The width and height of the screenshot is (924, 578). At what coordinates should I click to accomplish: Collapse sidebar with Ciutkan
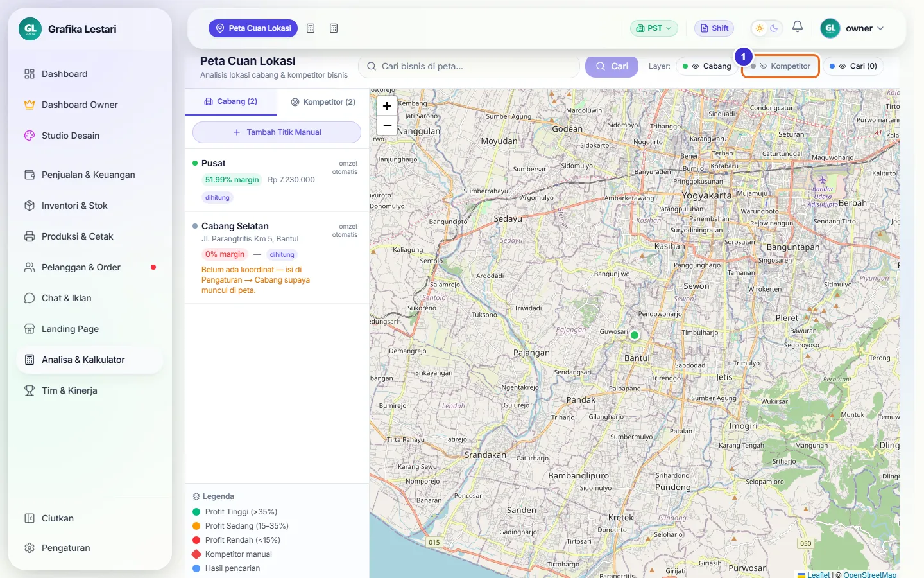tap(90, 518)
